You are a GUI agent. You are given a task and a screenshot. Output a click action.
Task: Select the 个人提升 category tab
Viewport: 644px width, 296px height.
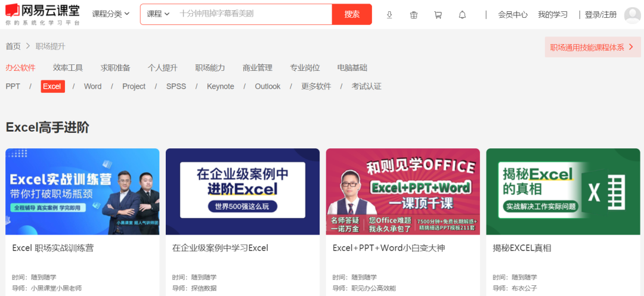(x=163, y=68)
